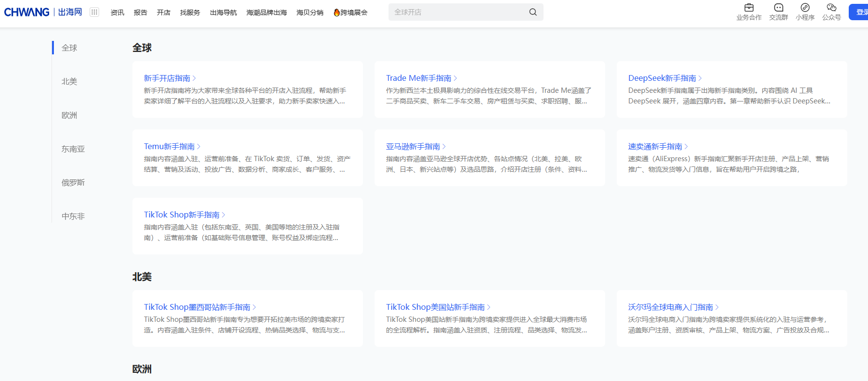Screen dimensions: 868x381
Task: Select 东南亚 in the left sidebar
Action: click(x=73, y=149)
